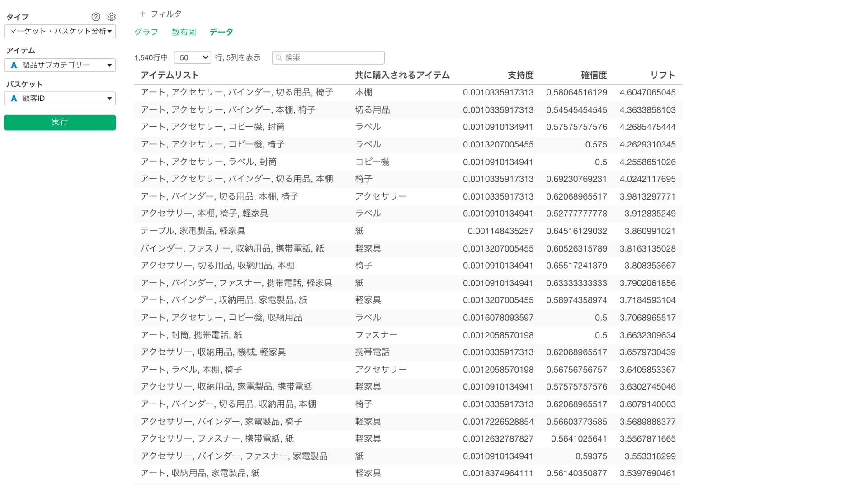
Task: Click the type icon beside 製品サブカテゴリー
Action: click(x=14, y=65)
